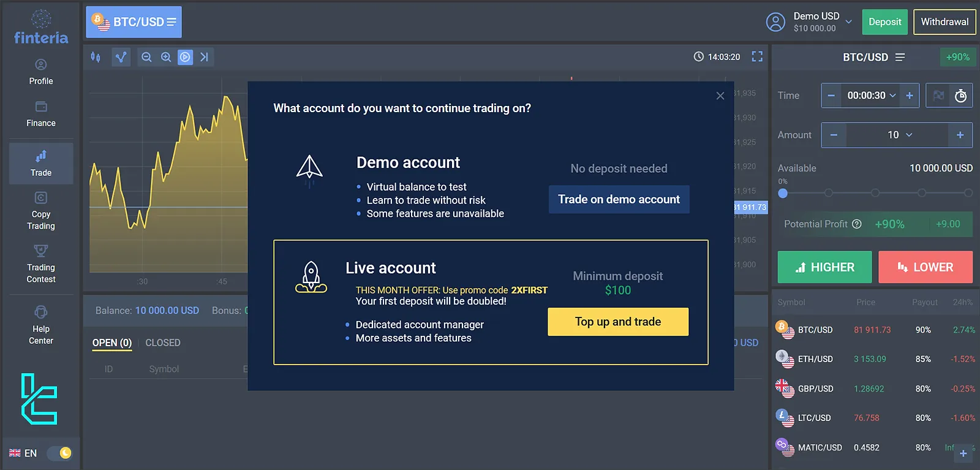This screenshot has width=980, height=470.
Task: Open the Profile sidebar item
Action: 41,72
